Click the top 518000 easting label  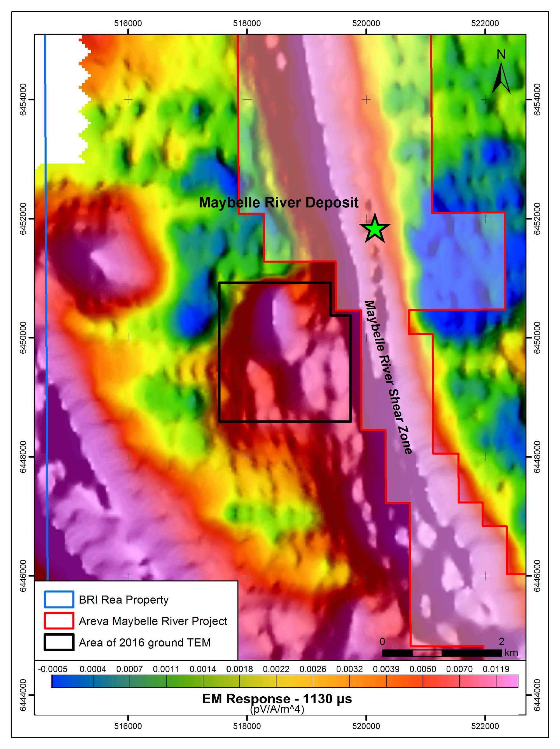point(247,23)
